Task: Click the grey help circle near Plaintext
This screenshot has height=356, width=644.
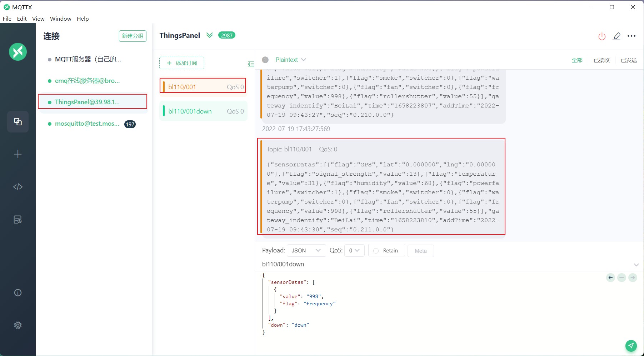Action: point(265,60)
